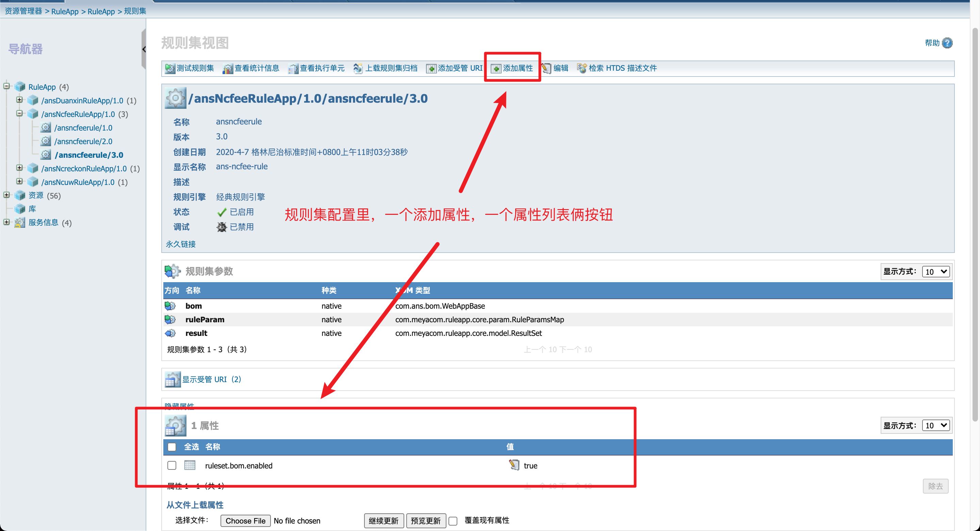Image resolution: width=980 pixels, height=531 pixels.
Task: Tick the ruleset.bom.enabled row checkbox
Action: click(172, 465)
